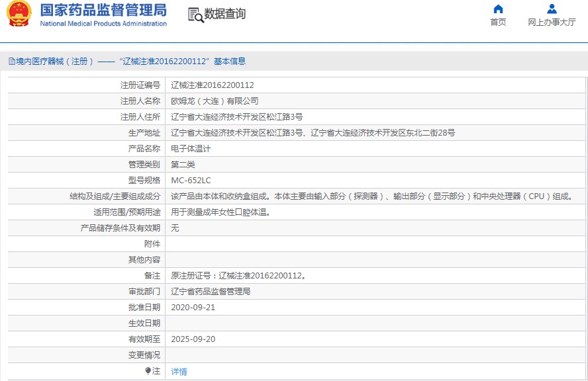The height and width of the screenshot is (381, 588).
Task: Click the 网上办事大厅 person icon
Action: [552, 9]
